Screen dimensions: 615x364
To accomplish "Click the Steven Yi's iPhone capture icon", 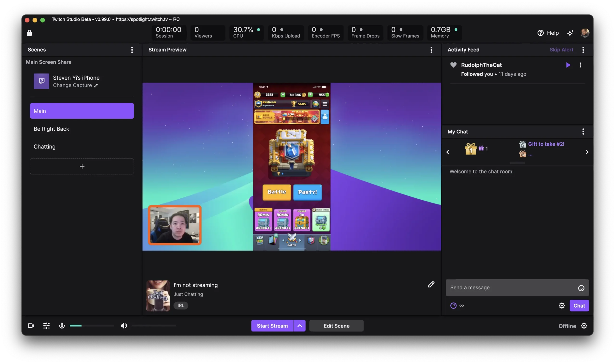I will click(x=41, y=81).
